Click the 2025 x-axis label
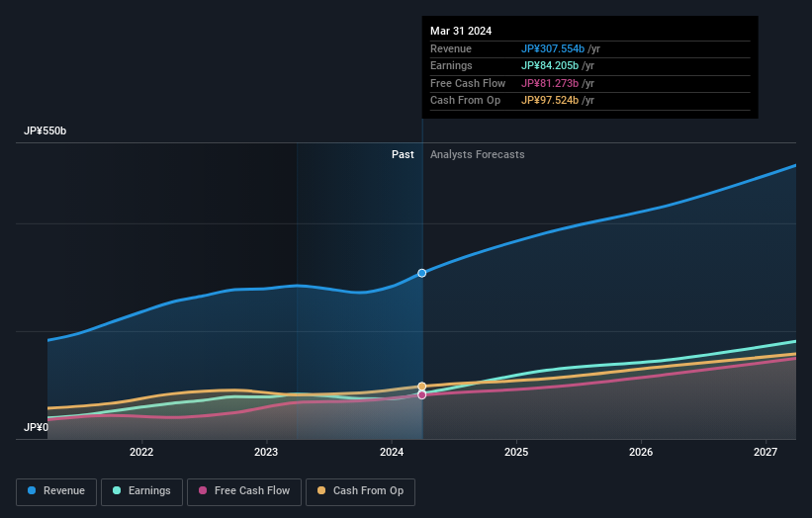Image resolution: width=812 pixels, height=518 pixels. [516, 453]
